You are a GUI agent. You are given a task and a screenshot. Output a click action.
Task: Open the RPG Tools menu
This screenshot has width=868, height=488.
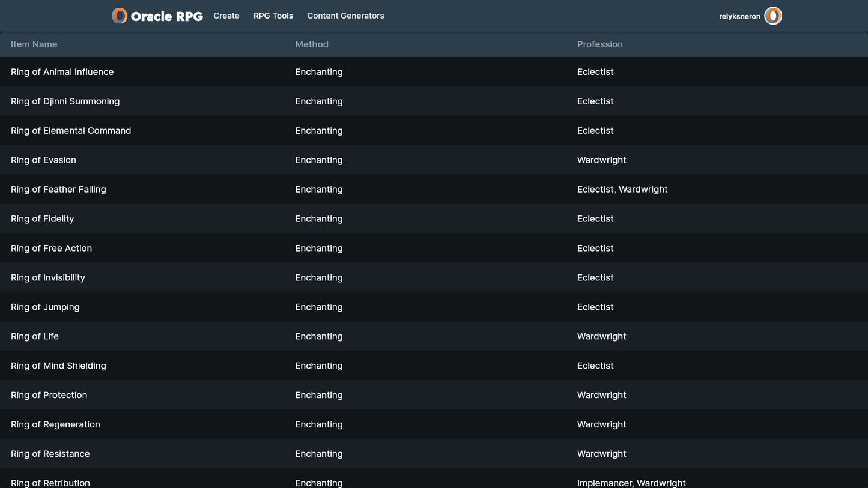tap(273, 16)
